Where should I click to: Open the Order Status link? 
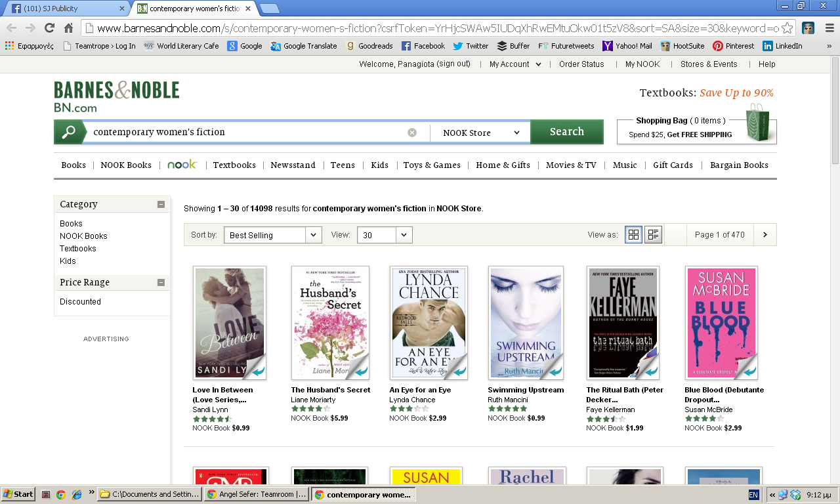pyautogui.click(x=581, y=64)
